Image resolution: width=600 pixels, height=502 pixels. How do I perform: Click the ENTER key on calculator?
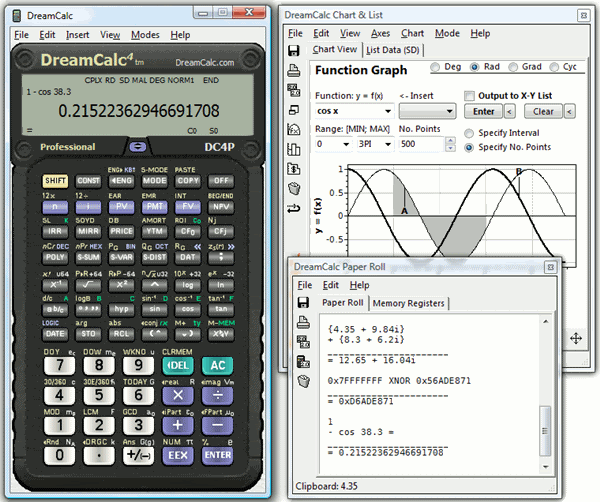(x=217, y=455)
